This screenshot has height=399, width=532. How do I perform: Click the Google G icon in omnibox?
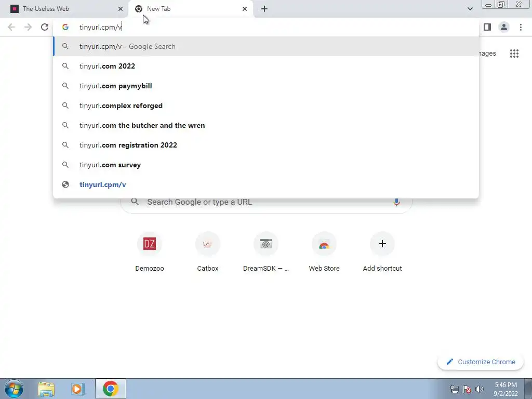click(x=65, y=27)
